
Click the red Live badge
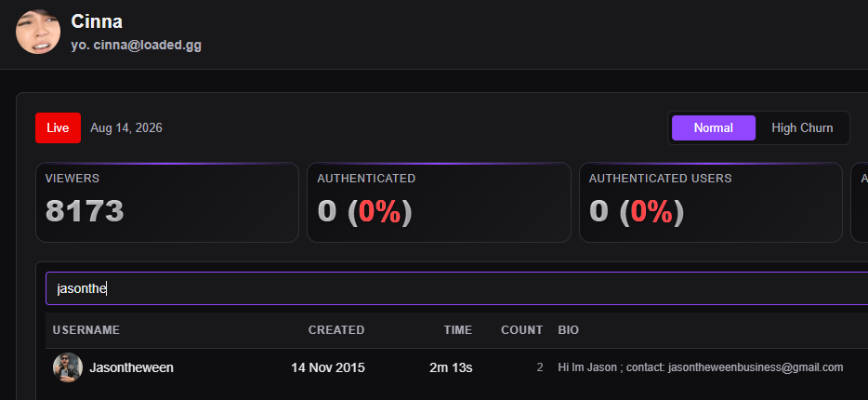pyautogui.click(x=59, y=128)
